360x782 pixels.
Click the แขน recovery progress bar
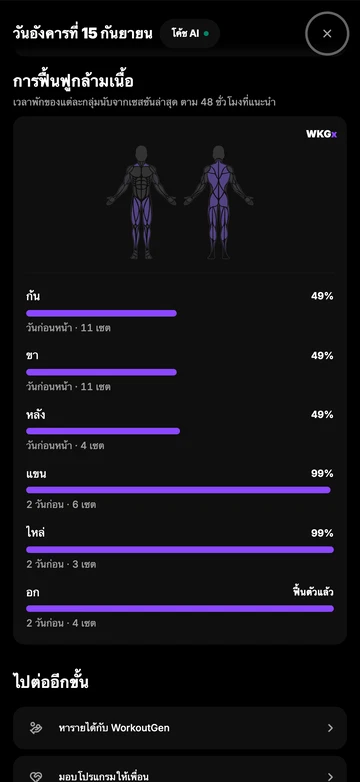(x=178, y=490)
